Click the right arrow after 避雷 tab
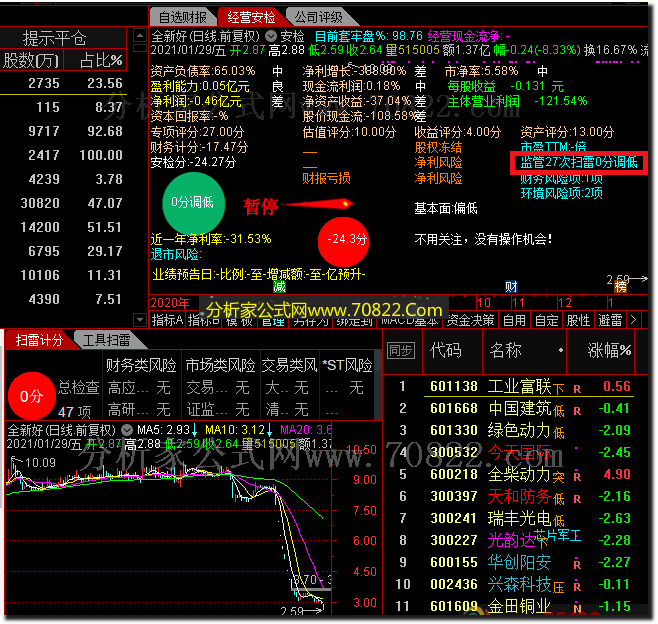 (x=634, y=321)
